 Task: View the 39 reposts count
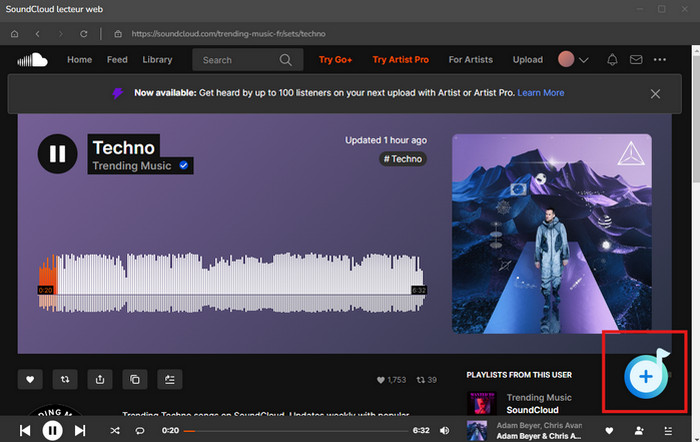(x=426, y=380)
